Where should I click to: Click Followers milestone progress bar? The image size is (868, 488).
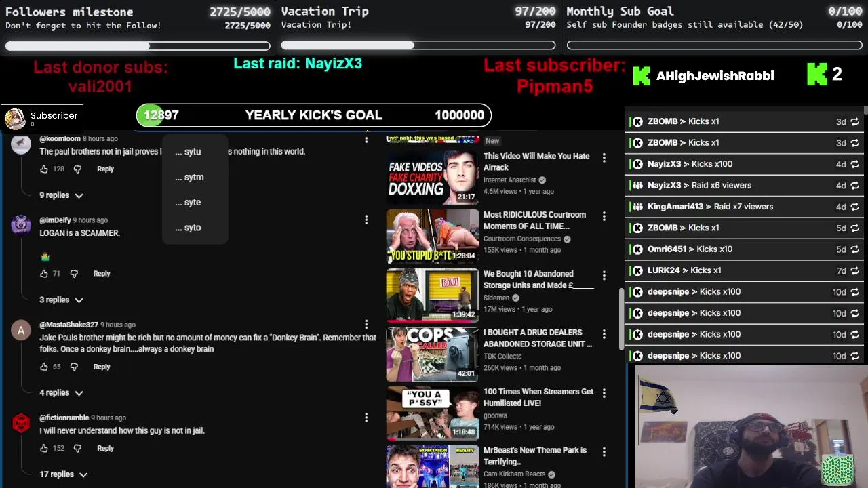[x=138, y=46]
